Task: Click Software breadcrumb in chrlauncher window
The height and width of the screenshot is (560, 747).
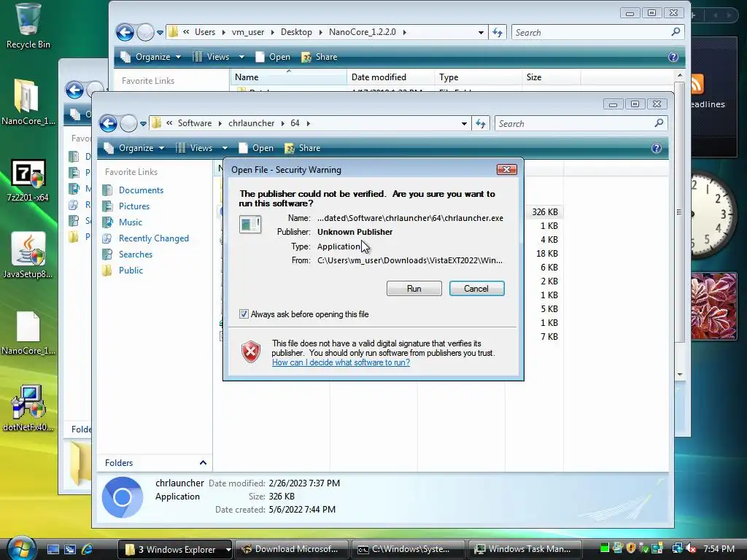Action: point(194,123)
